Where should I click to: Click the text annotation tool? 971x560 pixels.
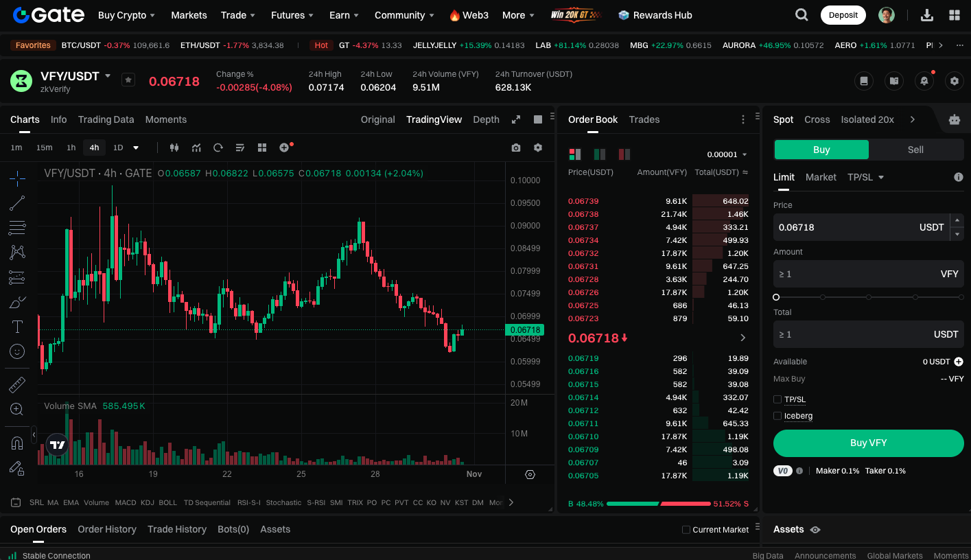click(17, 327)
